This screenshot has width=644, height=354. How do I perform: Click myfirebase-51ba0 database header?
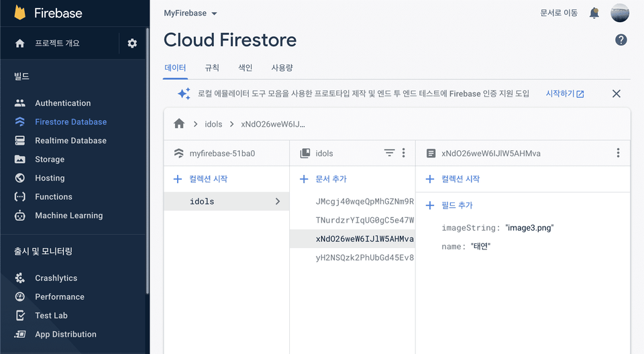coord(222,153)
